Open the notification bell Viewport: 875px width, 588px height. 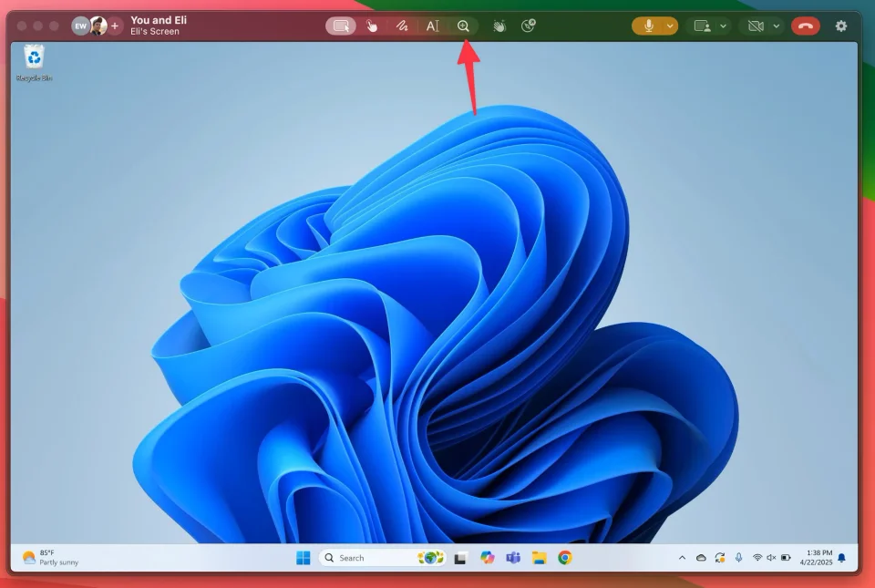(x=841, y=557)
